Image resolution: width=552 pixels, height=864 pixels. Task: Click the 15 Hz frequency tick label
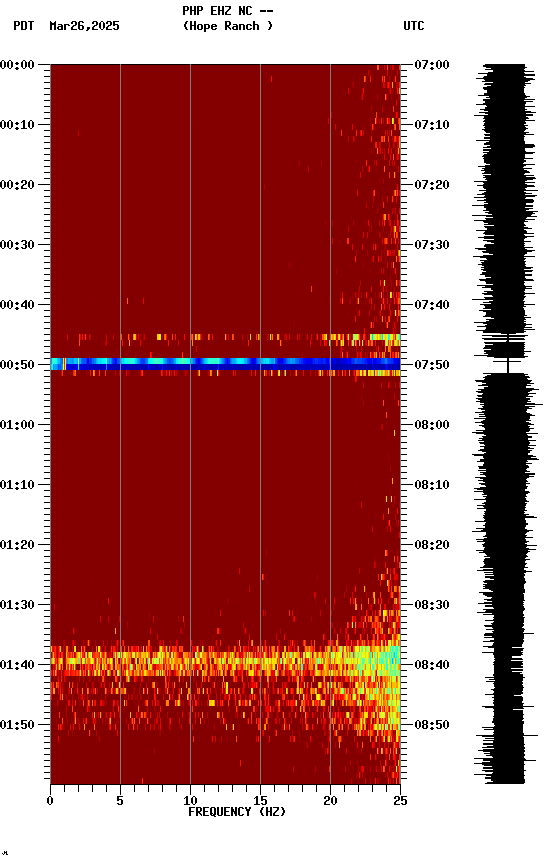(x=260, y=801)
